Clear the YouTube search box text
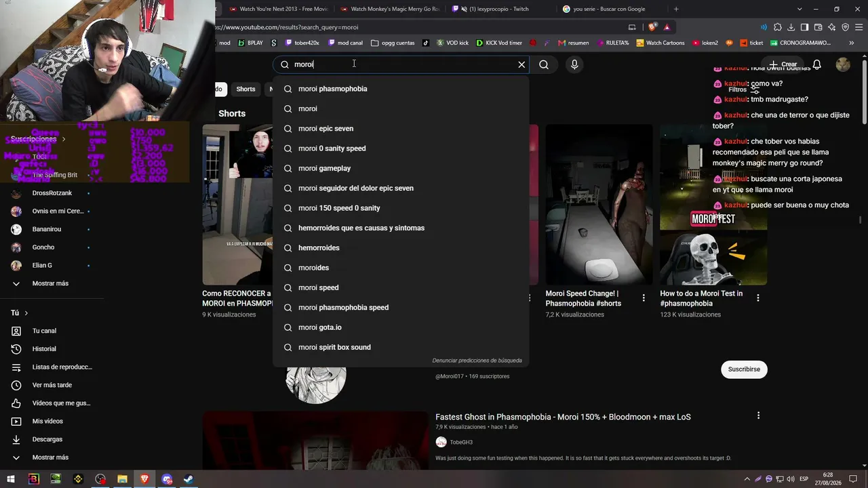This screenshot has height=488, width=868. click(x=521, y=64)
